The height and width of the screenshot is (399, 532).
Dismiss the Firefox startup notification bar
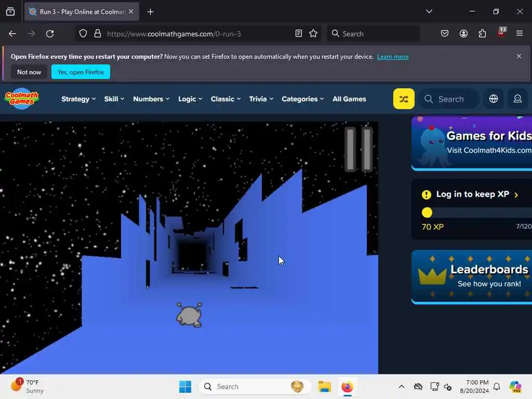coord(518,56)
